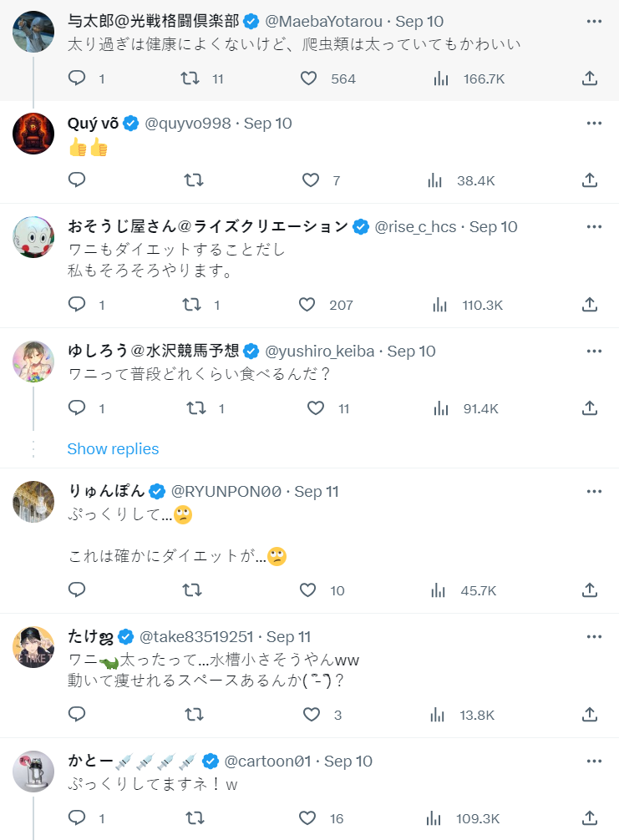This screenshot has width=619, height=840.
Task: Reply to Quý võ's tweet
Action: (x=77, y=180)
